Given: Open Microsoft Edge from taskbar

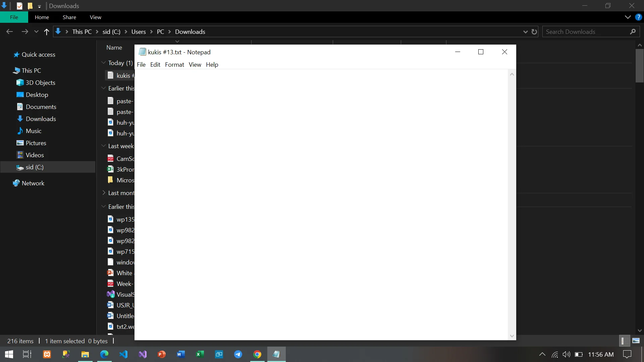Looking at the screenshot, I should click(104, 354).
